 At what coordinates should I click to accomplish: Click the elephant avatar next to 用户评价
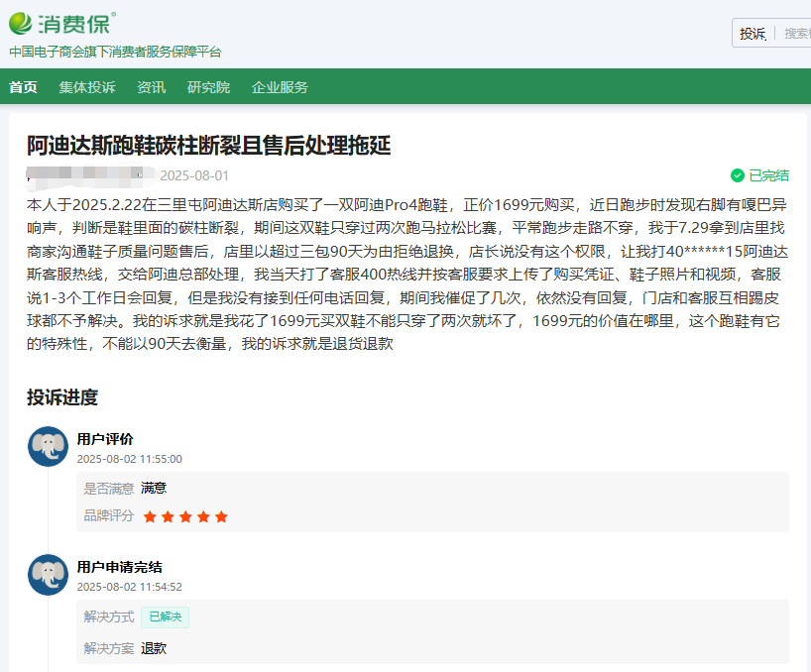[49, 447]
